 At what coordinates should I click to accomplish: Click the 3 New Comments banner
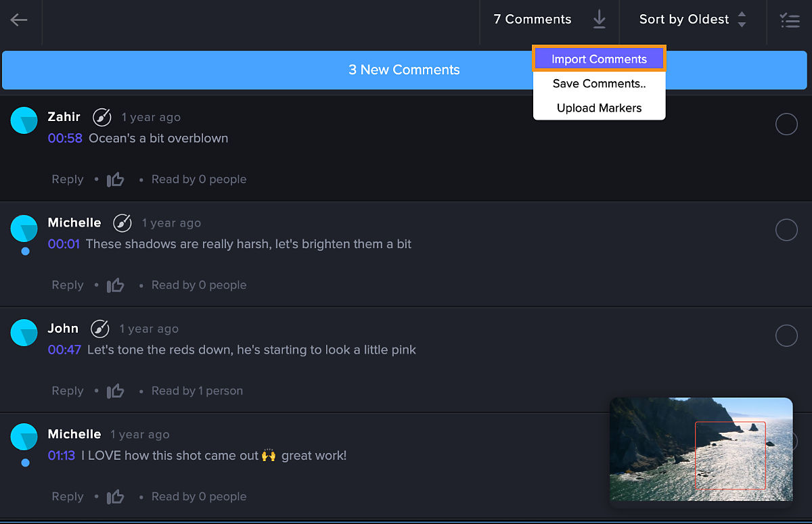[x=405, y=70]
